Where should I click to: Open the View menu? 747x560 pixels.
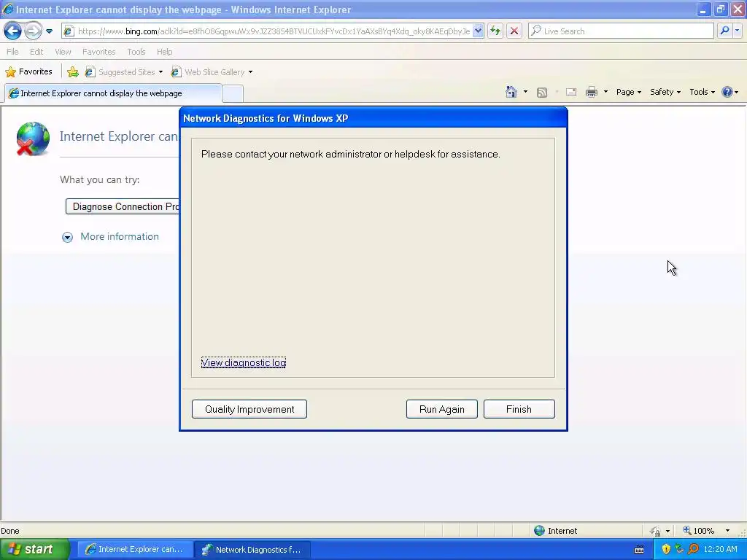point(63,52)
